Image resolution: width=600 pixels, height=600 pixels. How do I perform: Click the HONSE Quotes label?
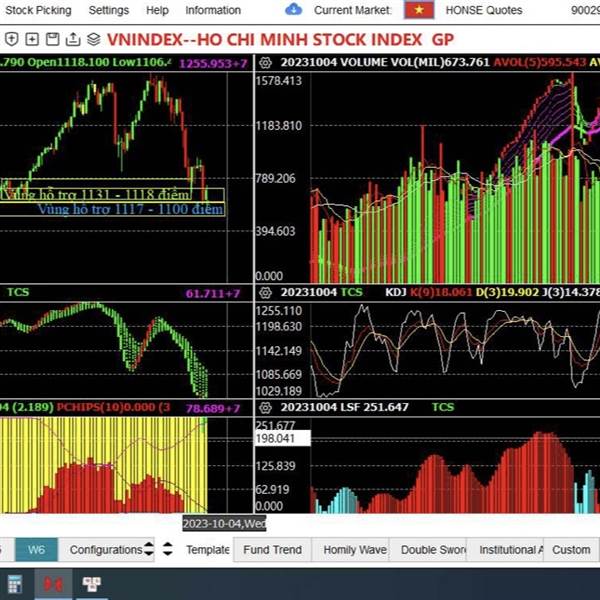point(484,10)
